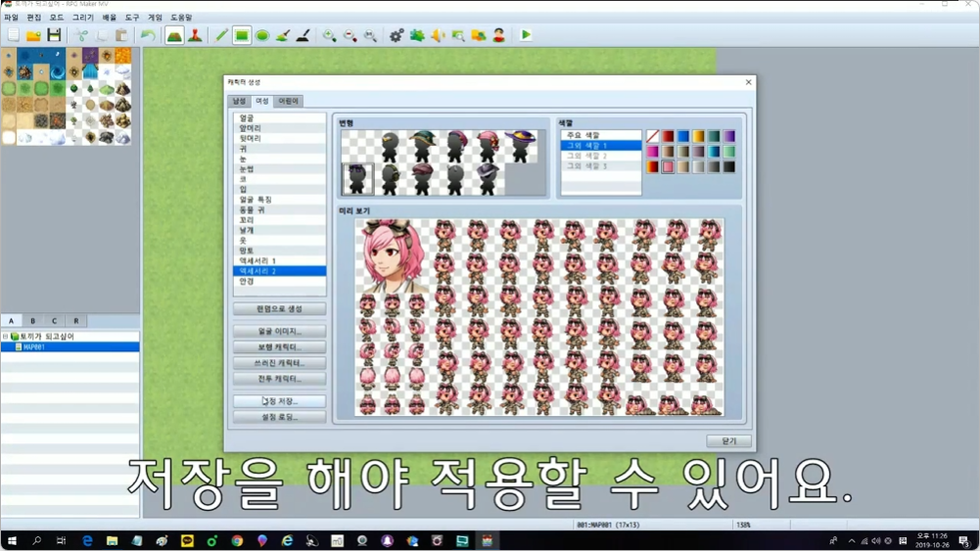Click the 쓰러진 캐릭터... button
This screenshot has width=980, height=551.
point(279,363)
